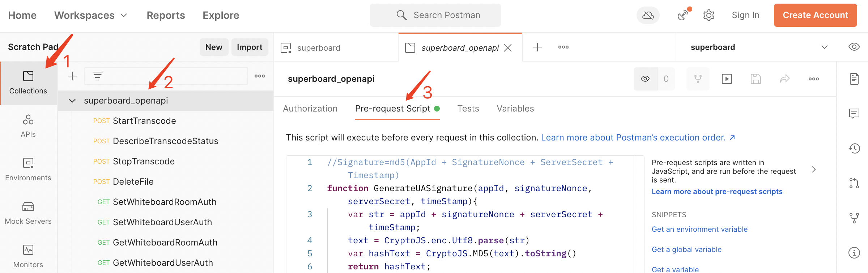Open the changelog history icon
Image resolution: width=868 pixels, height=273 pixels.
tap(854, 148)
